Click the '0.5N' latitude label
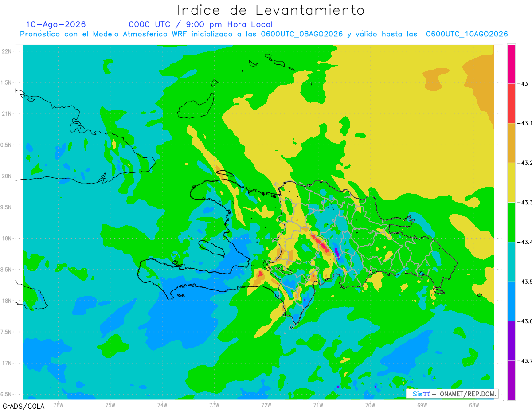The image size is (532, 411). pos(7,145)
